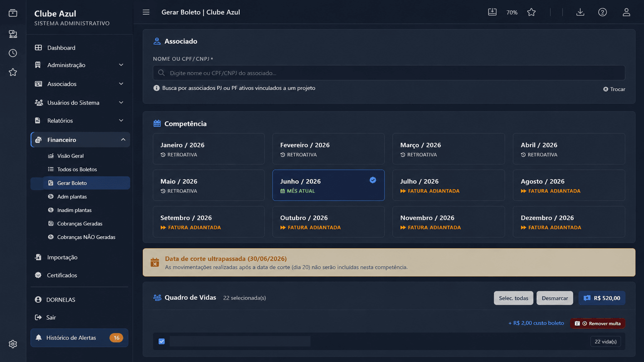644x362 pixels.
Task: Open the clock history icon in left rail
Action: coord(13,53)
